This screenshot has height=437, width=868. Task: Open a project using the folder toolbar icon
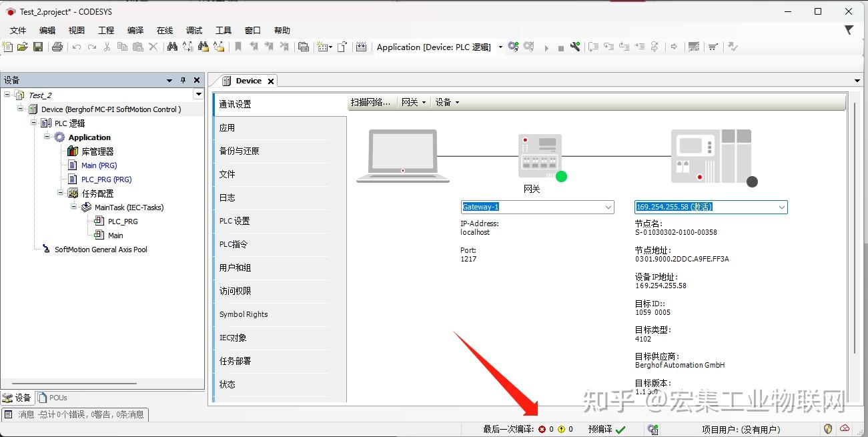pyautogui.click(x=22, y=47)
